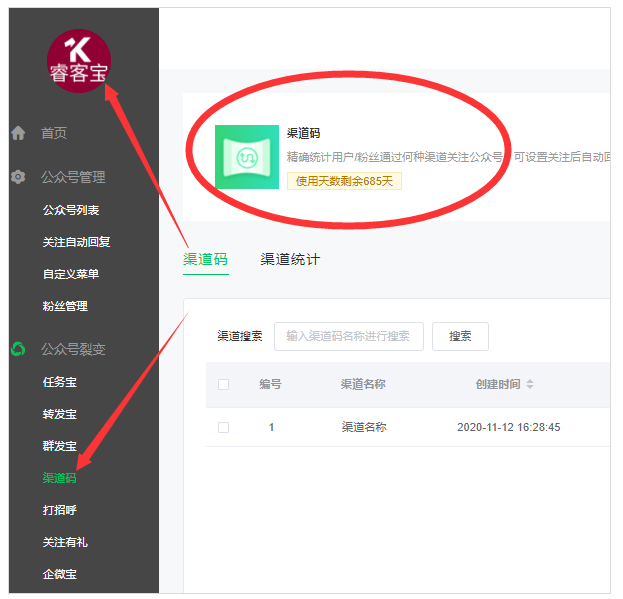Collapse the 公众号管理 sidebar section

point(72,177)
